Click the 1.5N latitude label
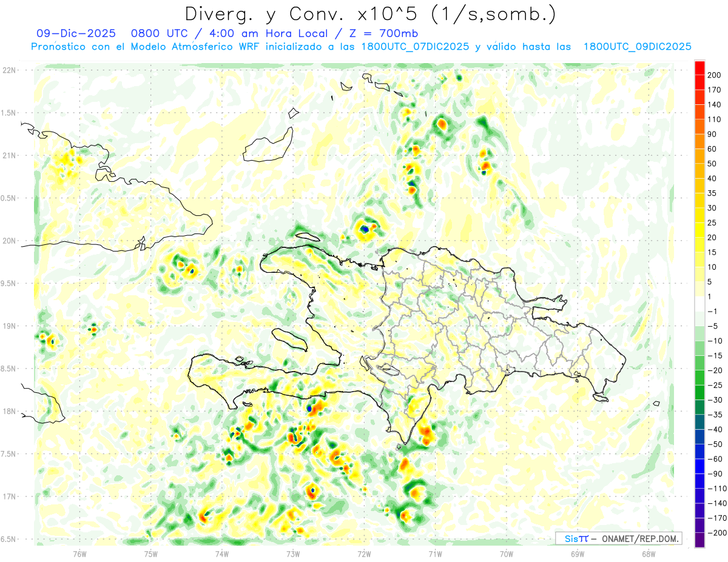The height and width of the screenshot is (562, 728). click(9, 113)
